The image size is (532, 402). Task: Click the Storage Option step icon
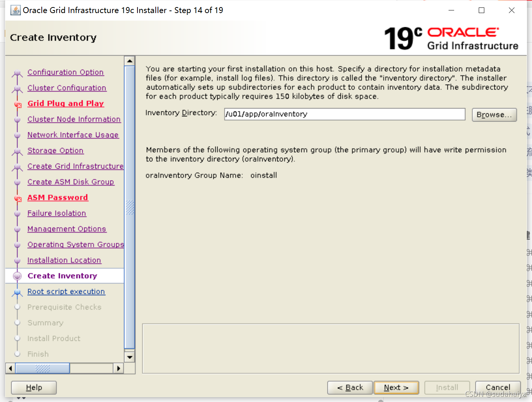(17, 151)
